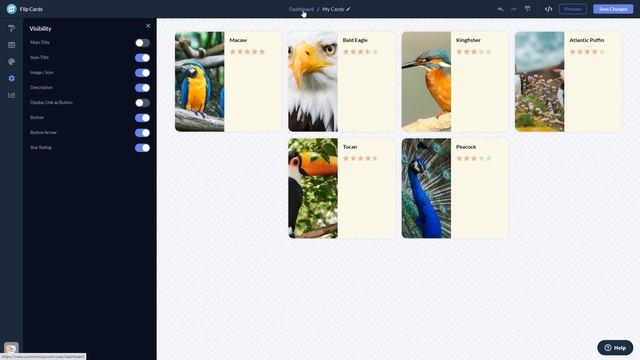Click the undo arrow in top bar
This screenshot has height=360, width=640.
pyautogui.click(x=500, y=9)
